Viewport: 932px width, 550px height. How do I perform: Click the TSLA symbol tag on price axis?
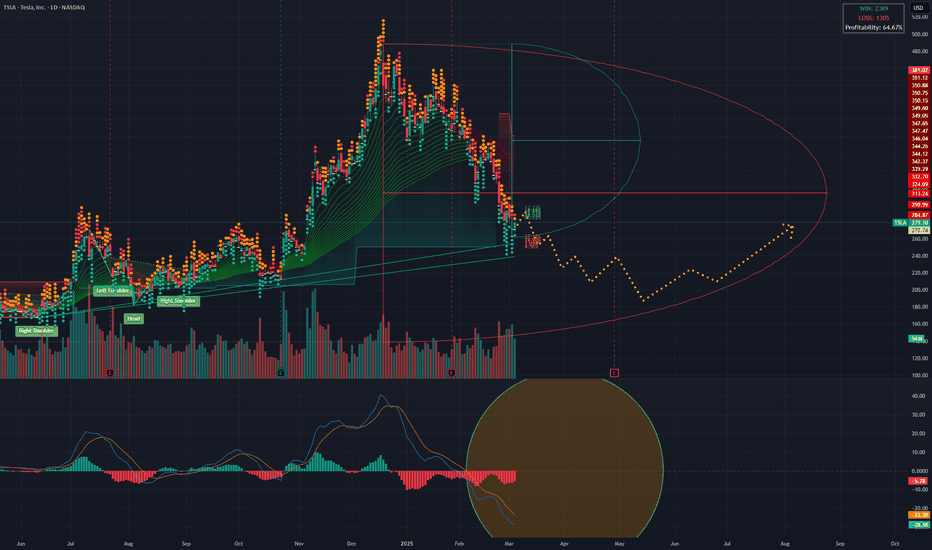(x=900, y=222)
